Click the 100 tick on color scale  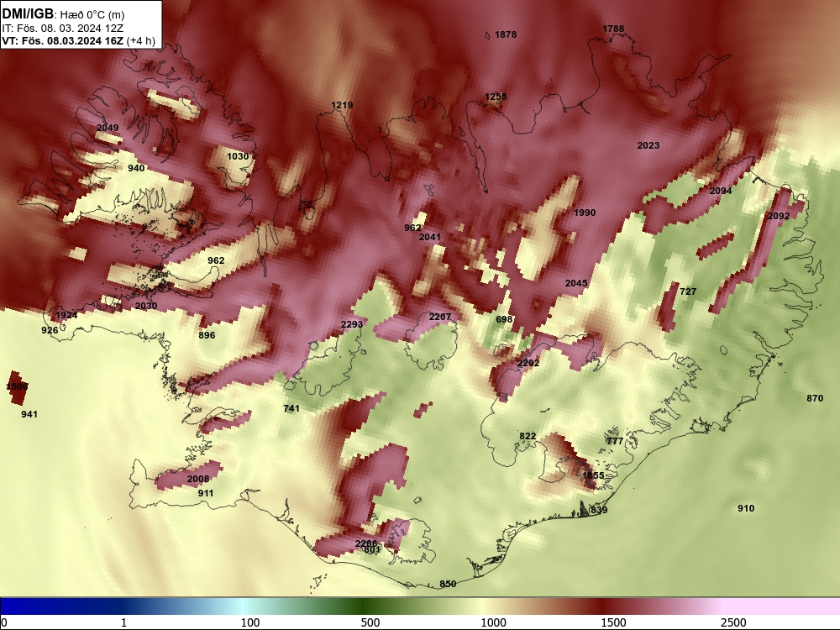pos(250,622)
